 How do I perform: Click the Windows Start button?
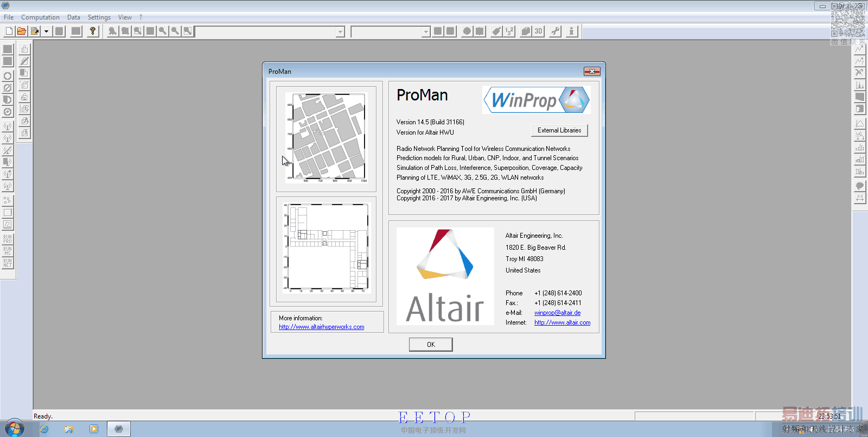coord(14,429)
